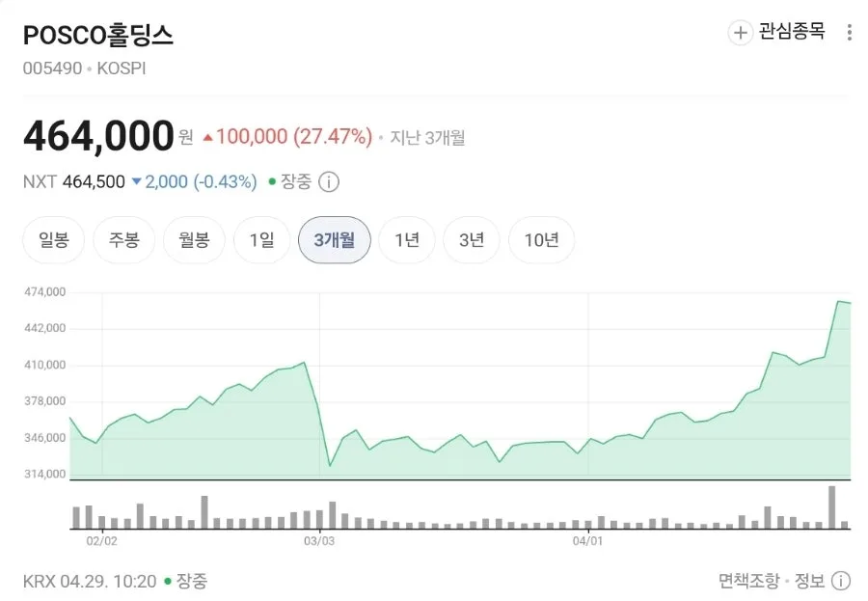This screenshot has height=601, width=868.
Task: Change chart range to 3년
Action: point(472,240)
